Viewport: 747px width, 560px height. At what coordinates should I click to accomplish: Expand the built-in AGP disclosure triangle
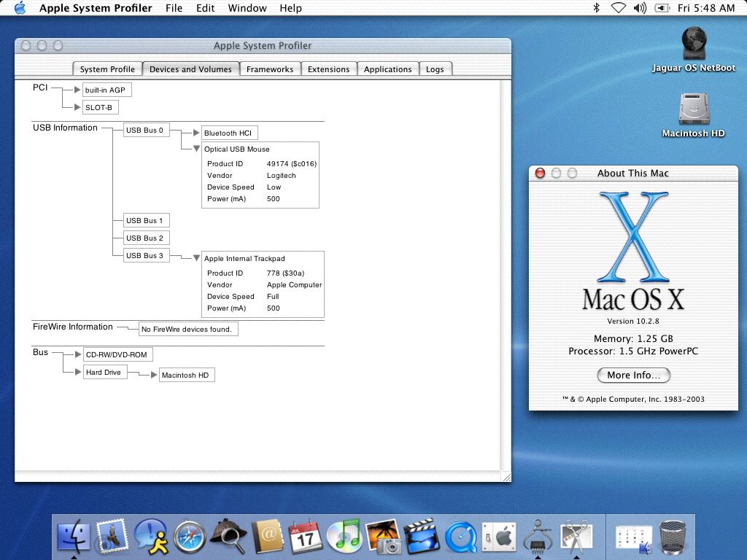(x=77, y=90)
